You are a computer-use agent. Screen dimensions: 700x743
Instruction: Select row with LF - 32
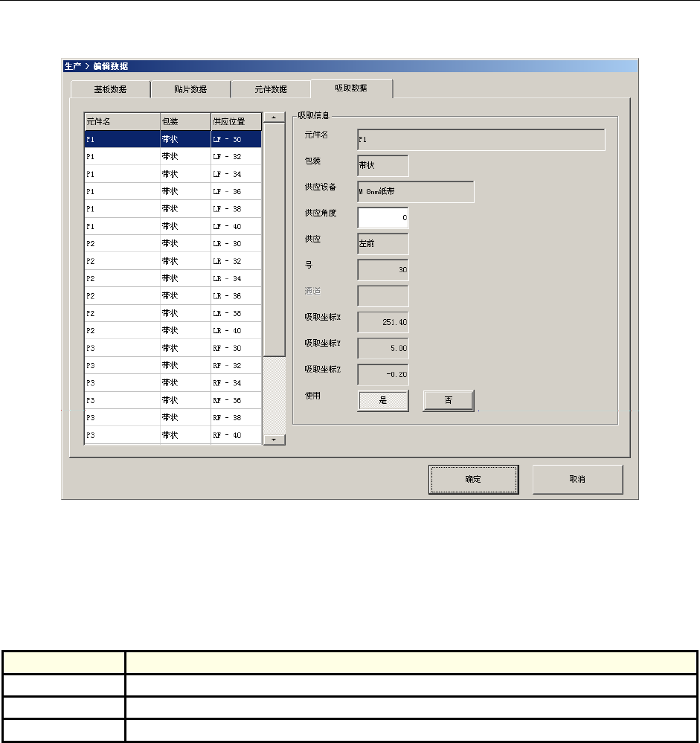(x=173, y=157)
